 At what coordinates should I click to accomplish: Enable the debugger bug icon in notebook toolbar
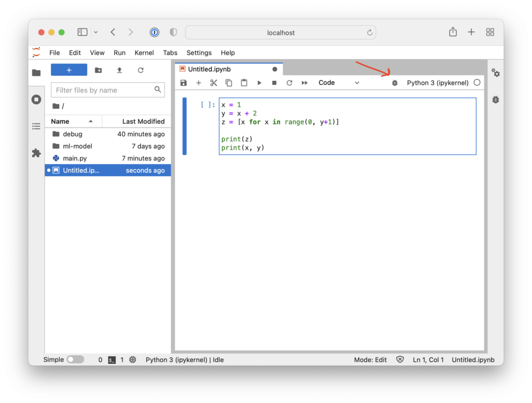point(395,83)
